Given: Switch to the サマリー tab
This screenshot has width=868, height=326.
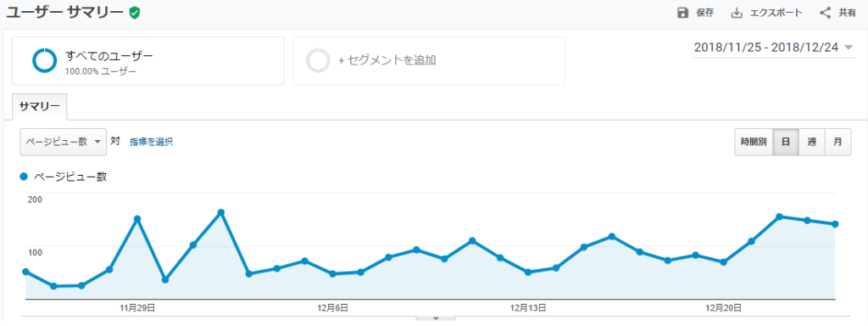Looking at the screenshot, I should (x=40, y=106).
